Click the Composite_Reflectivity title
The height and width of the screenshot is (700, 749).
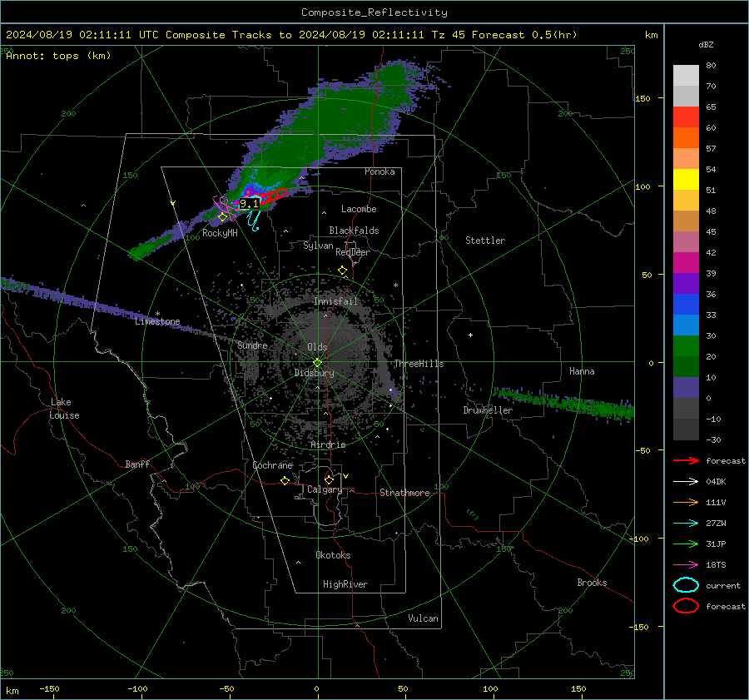[x=374, y=12]
